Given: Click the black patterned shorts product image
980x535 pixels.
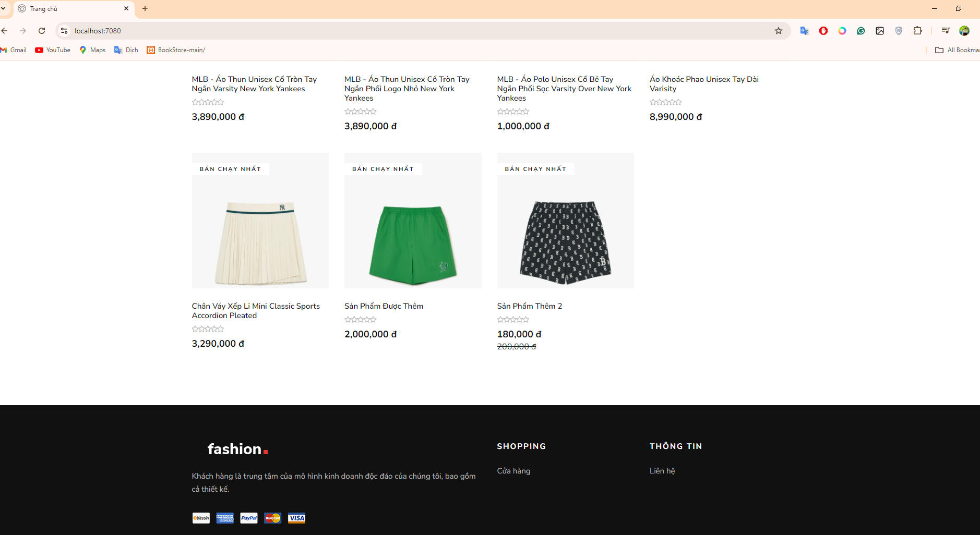Looking at the screenshot, I should point(566,221).
